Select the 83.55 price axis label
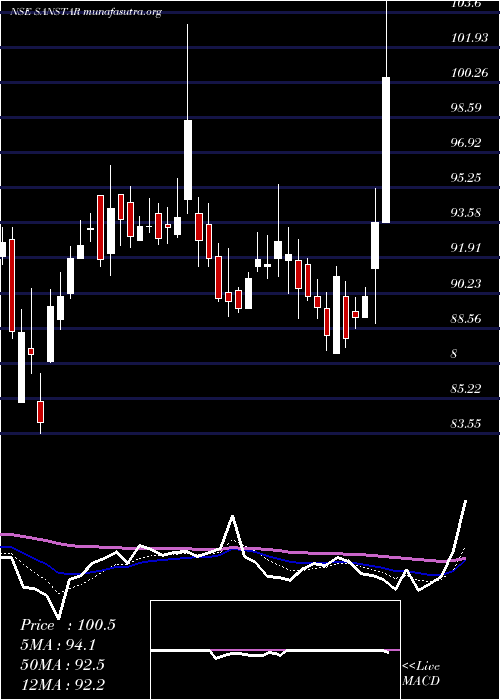The width and height of the screenshot is (500, 700). pos(466,423)
